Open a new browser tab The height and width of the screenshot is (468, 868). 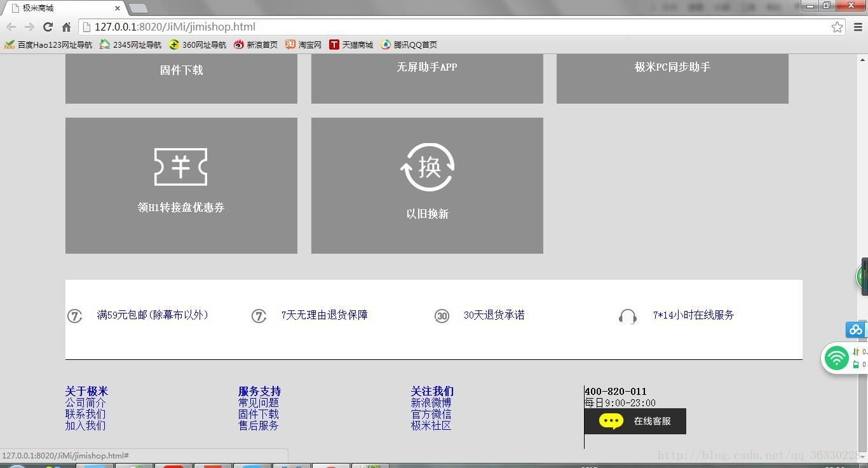click(x=138, y=8)
